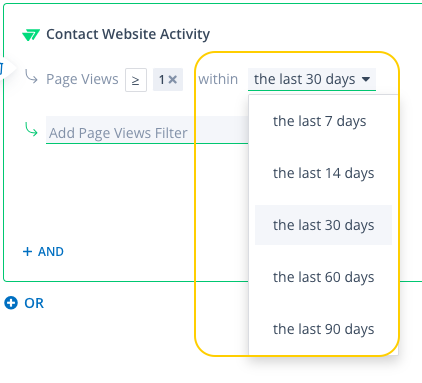This screenshot has width=422, height=383.
Task: Click the blue plus circle icon next to OR
Action: [x=11, y=303]
